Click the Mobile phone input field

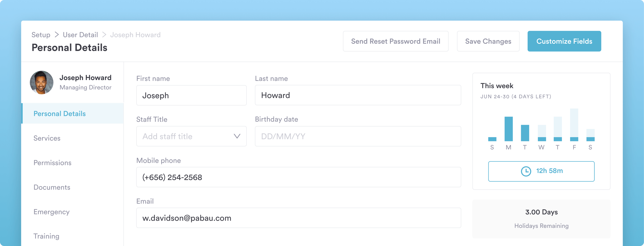(299, 177)
